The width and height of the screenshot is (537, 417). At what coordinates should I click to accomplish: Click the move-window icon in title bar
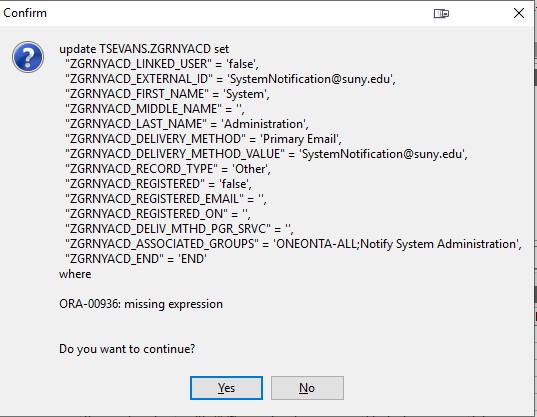point(441,13)
